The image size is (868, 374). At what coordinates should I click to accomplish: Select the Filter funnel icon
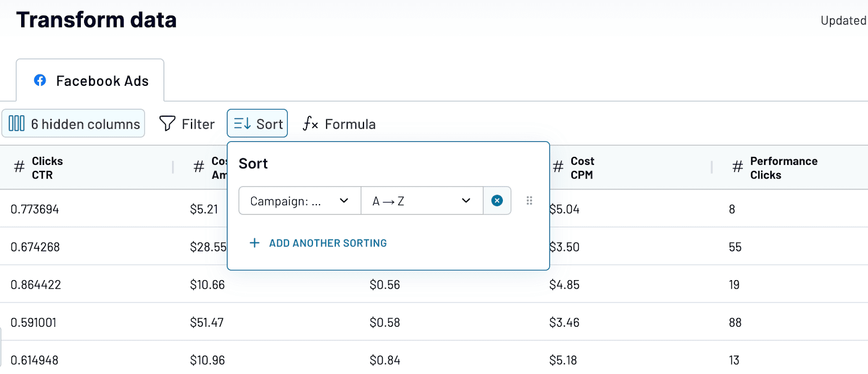click(167, 124)
